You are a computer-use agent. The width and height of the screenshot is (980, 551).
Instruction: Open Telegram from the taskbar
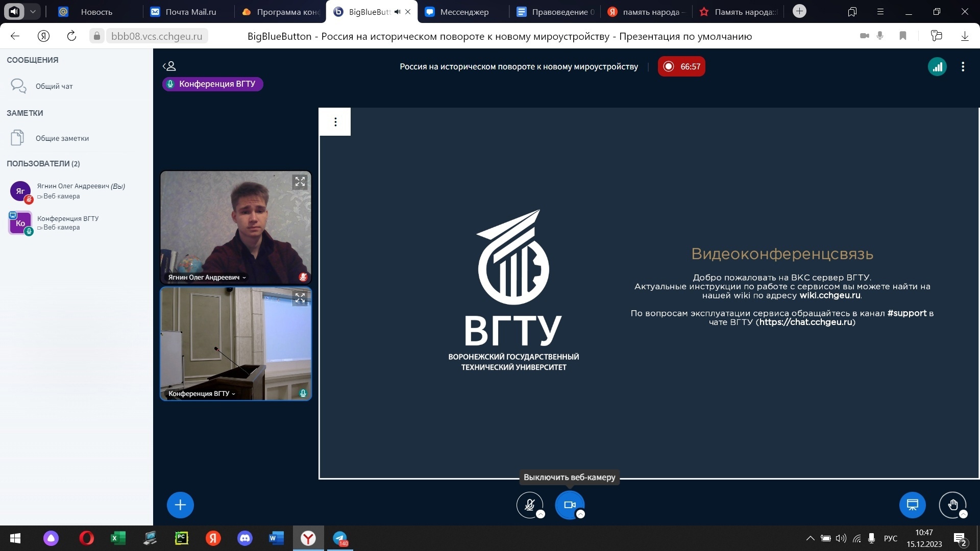coord(340,538)
